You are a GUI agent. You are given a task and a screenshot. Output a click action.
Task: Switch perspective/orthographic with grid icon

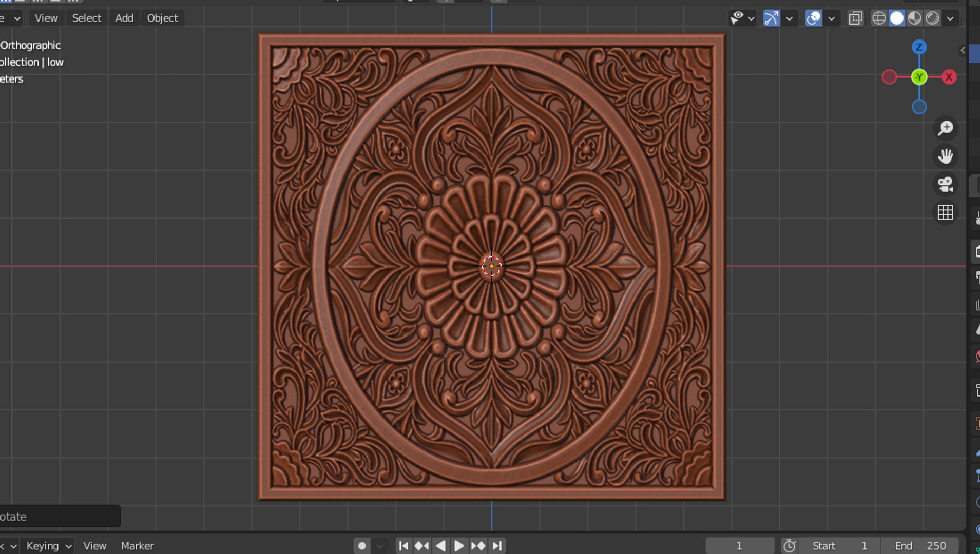point(945,212)
